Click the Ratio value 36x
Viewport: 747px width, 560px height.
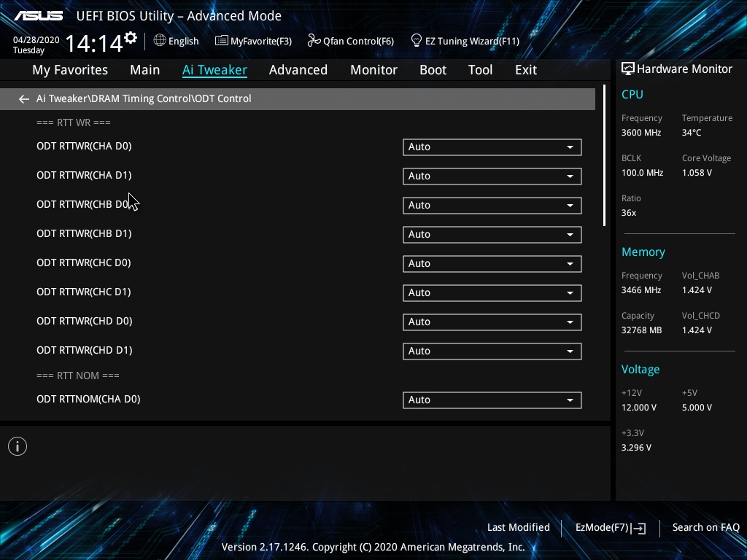pos(628,213)
